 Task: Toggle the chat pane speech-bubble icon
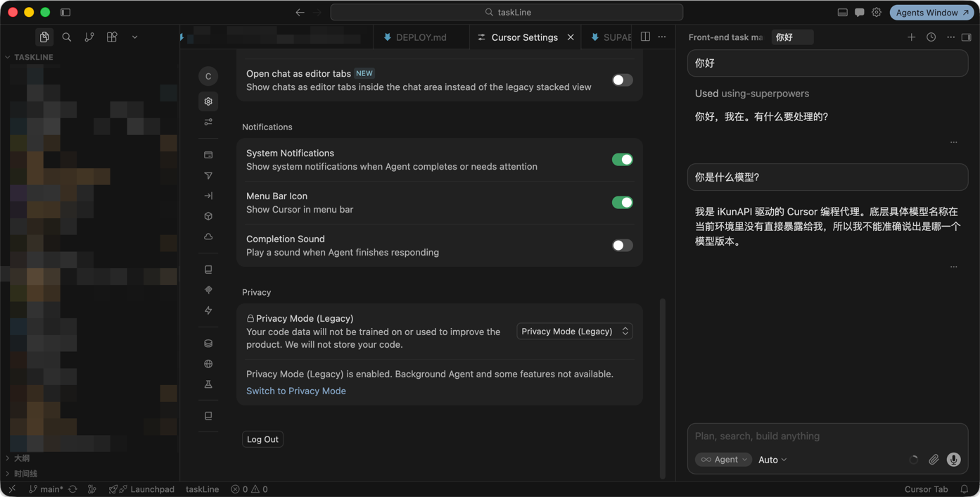tap(859, 12)
